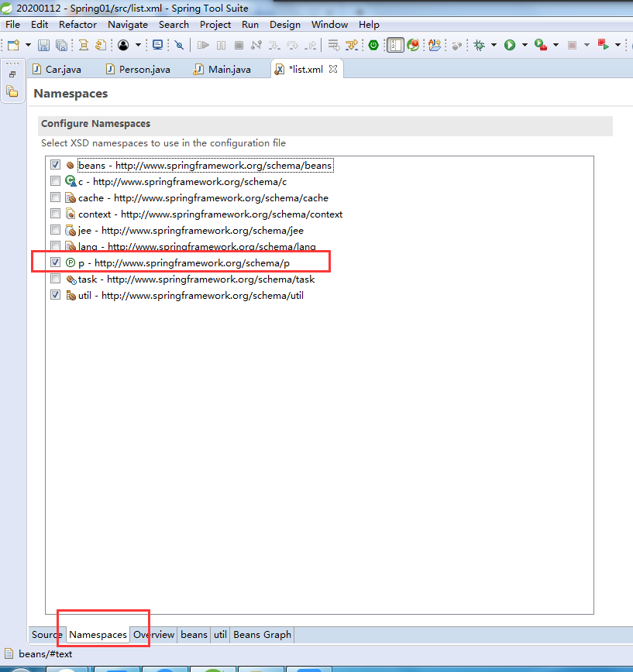Open the Refactor menu
Viewport: 633px width, 672px height.
pos(77,25)
